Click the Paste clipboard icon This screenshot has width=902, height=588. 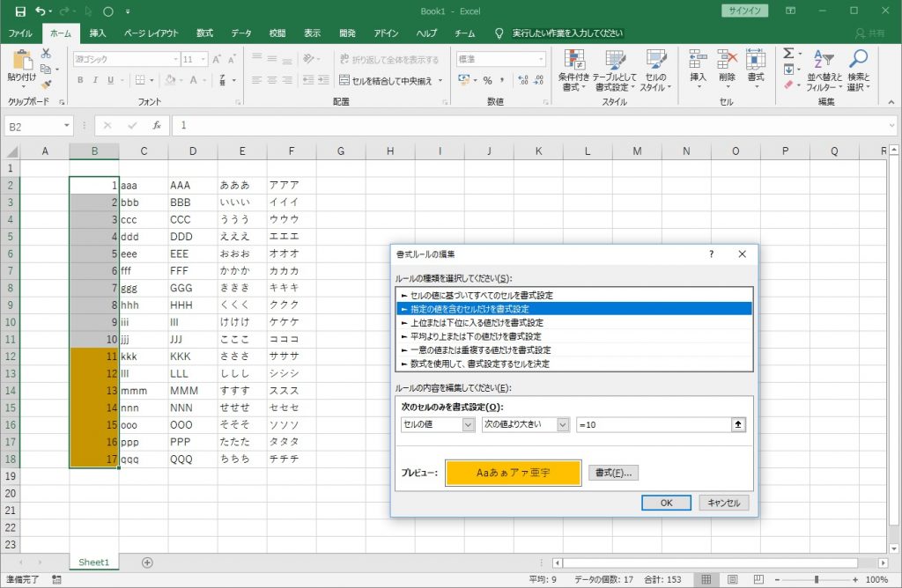22,60
